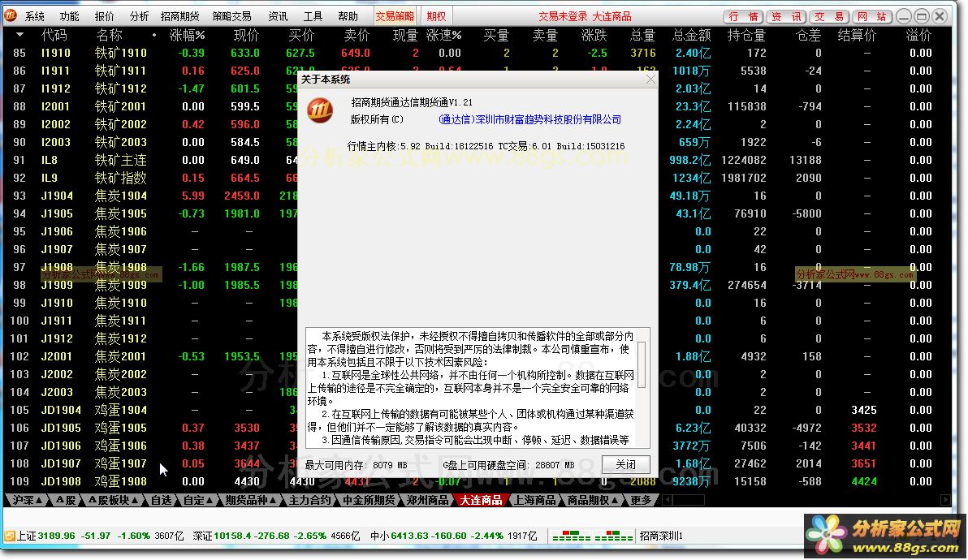Click the app logo icon at top-left

click(x=11, y=15)
